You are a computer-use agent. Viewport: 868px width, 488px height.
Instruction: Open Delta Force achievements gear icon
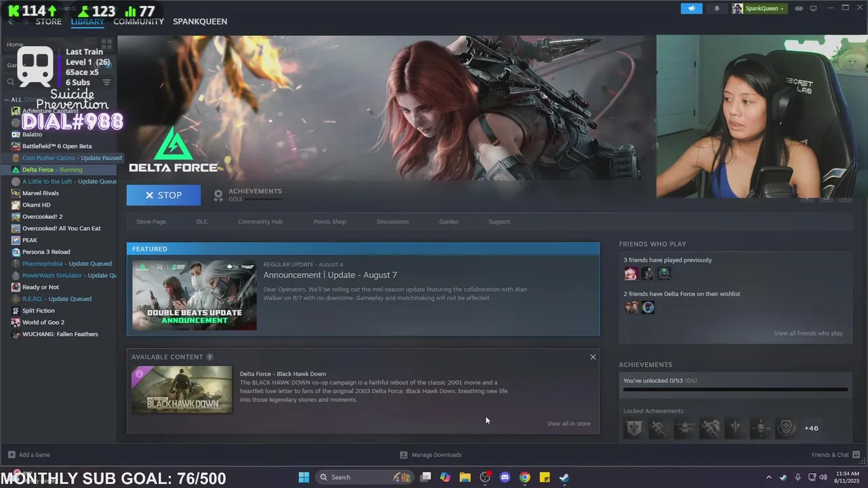click(x=218, y=195)
